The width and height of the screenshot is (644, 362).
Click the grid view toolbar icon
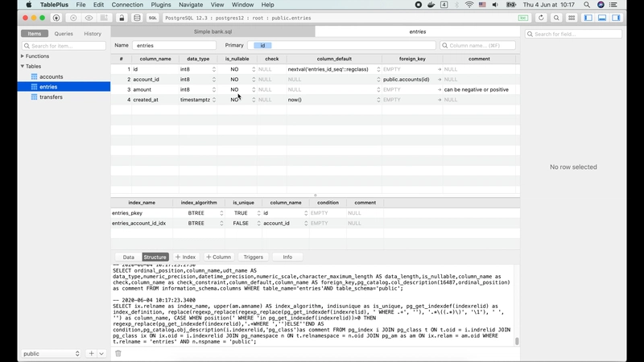[572, 18]
